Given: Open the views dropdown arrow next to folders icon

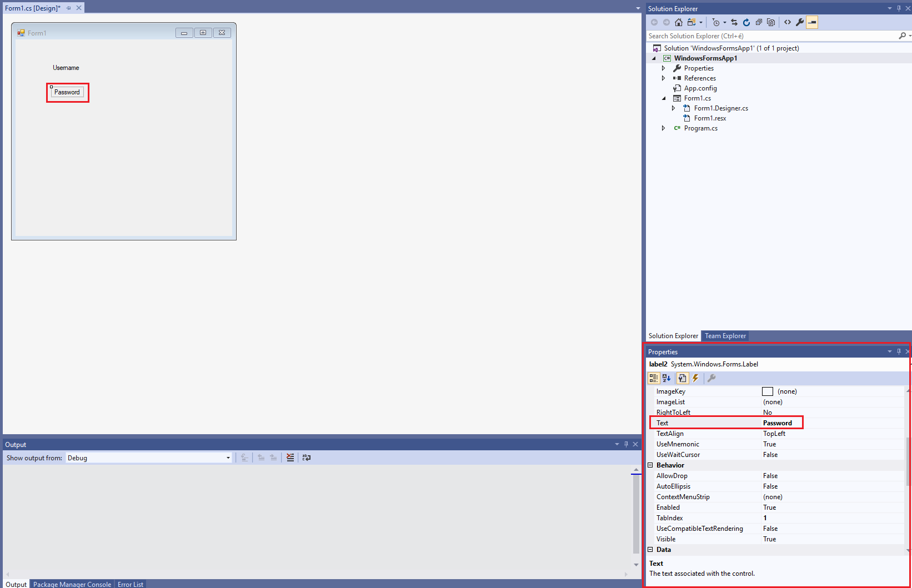Looking at the screenshot, I should (701, 23).
